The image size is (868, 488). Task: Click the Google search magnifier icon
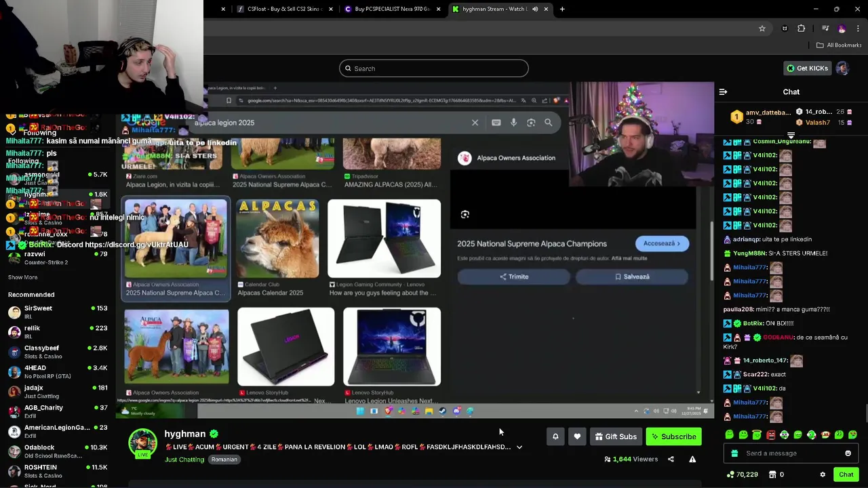(549, 123)
